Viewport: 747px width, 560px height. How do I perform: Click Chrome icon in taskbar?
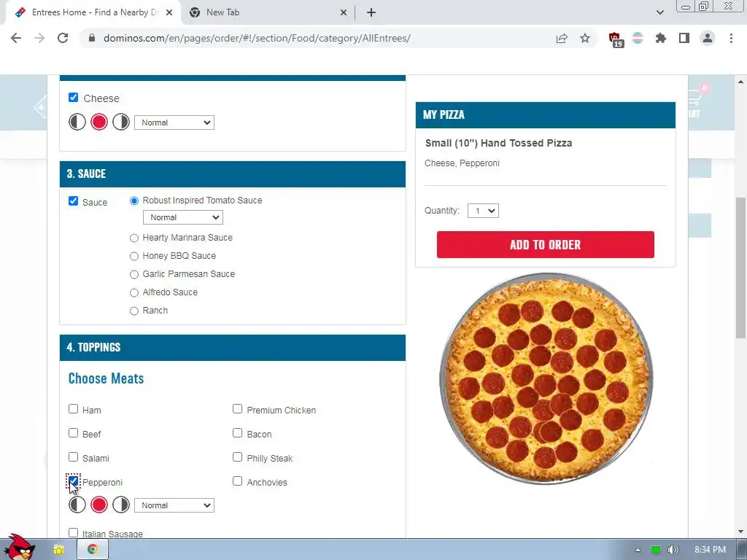pos(93,549)
